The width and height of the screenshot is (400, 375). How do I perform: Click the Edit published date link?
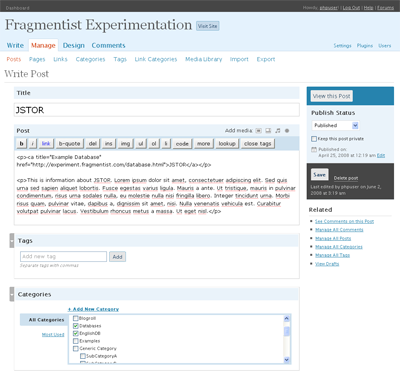381,155
